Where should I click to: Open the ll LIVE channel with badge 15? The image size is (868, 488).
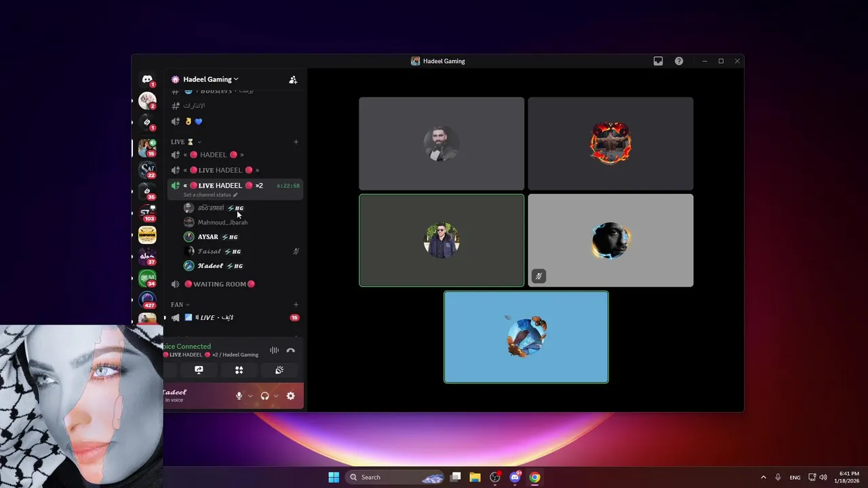click(235, 317)
